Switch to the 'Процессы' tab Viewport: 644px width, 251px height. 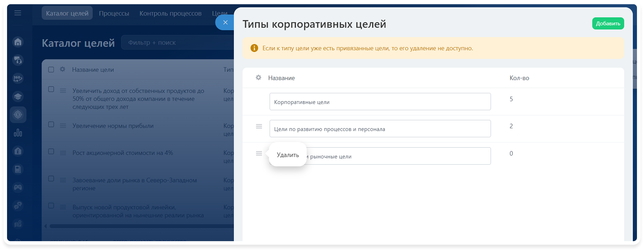(114, 13)
